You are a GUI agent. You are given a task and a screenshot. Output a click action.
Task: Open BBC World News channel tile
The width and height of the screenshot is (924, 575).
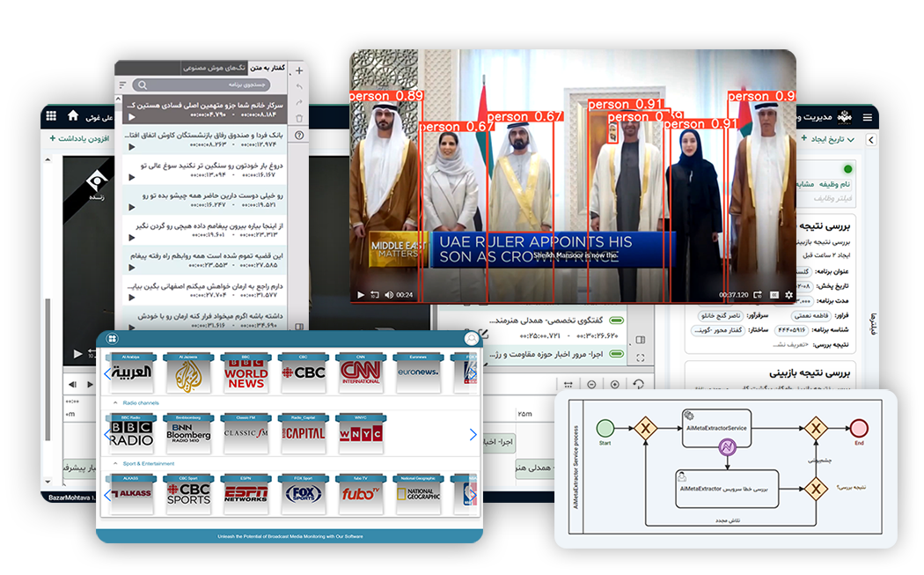coord(246,373)
